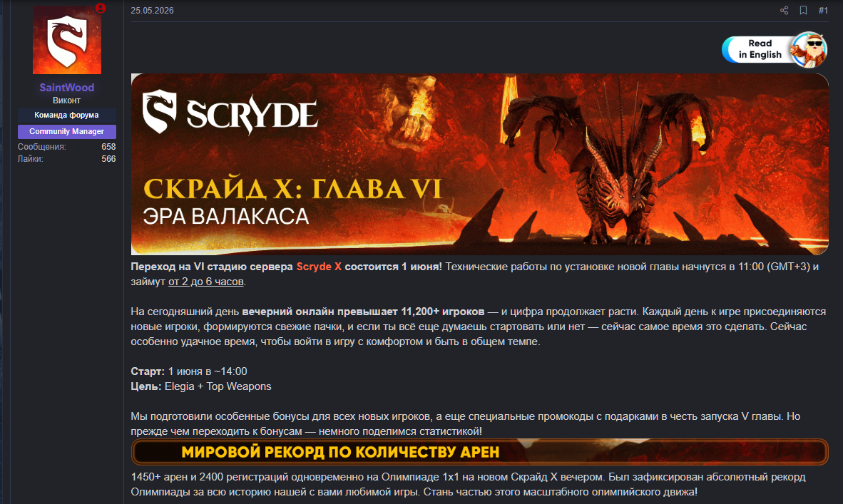The width and height of the screenshot is (843, 504).
Task: Open the orange 'Scryde X' link
Action: pyautogui.click(x=319, y=267)
